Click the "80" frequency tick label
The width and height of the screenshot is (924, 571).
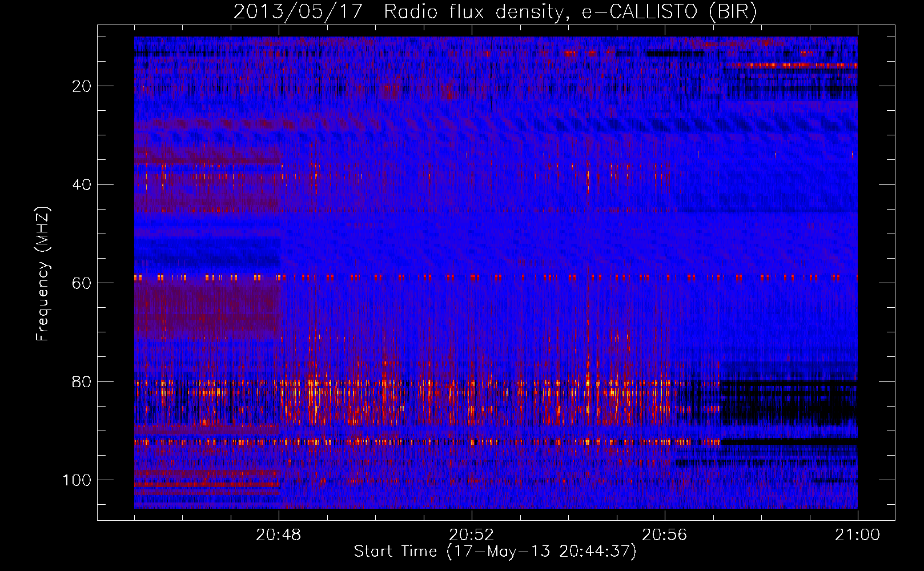coord(82,382)
